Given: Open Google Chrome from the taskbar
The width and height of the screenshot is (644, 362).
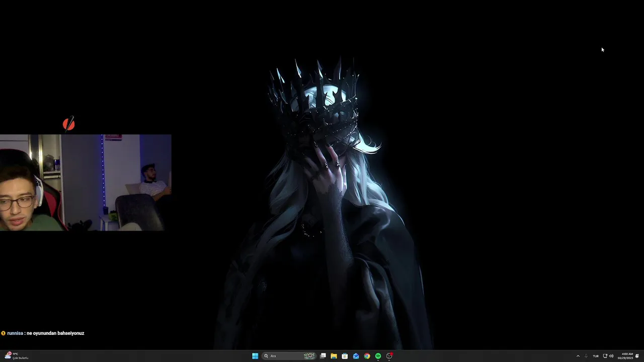Looking at the screenshot, I should tap(367, 356).
